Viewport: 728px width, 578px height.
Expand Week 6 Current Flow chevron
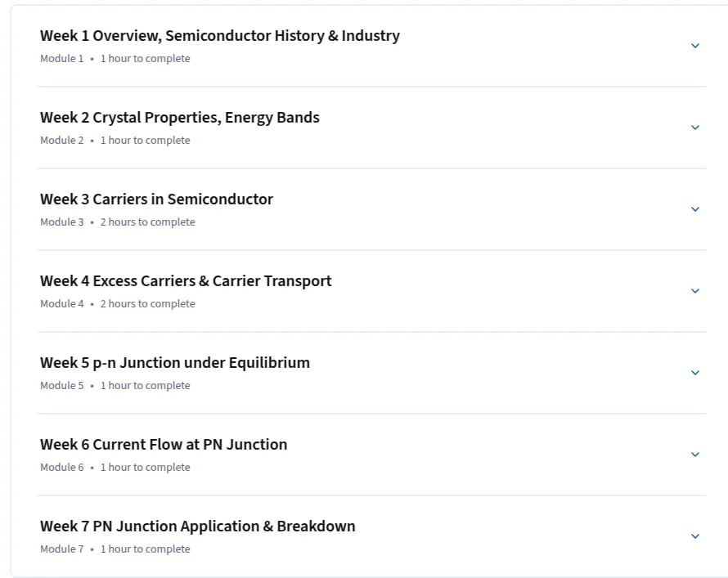695,455
